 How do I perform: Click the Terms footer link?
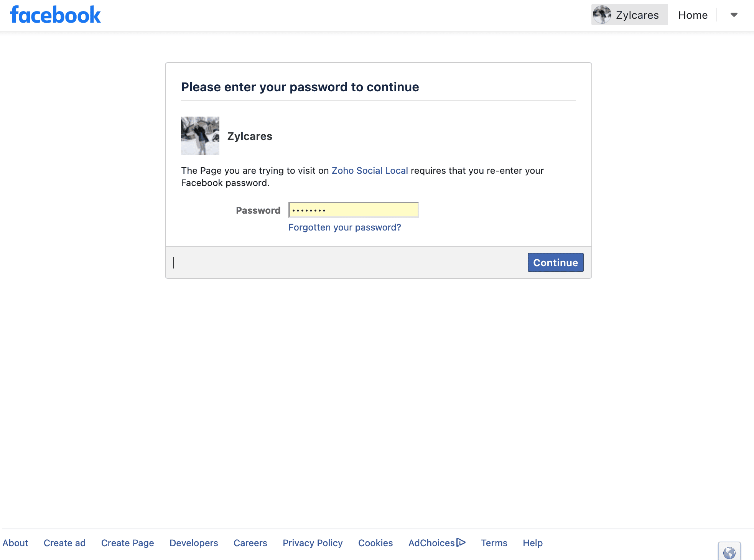(x=494, y=543)
